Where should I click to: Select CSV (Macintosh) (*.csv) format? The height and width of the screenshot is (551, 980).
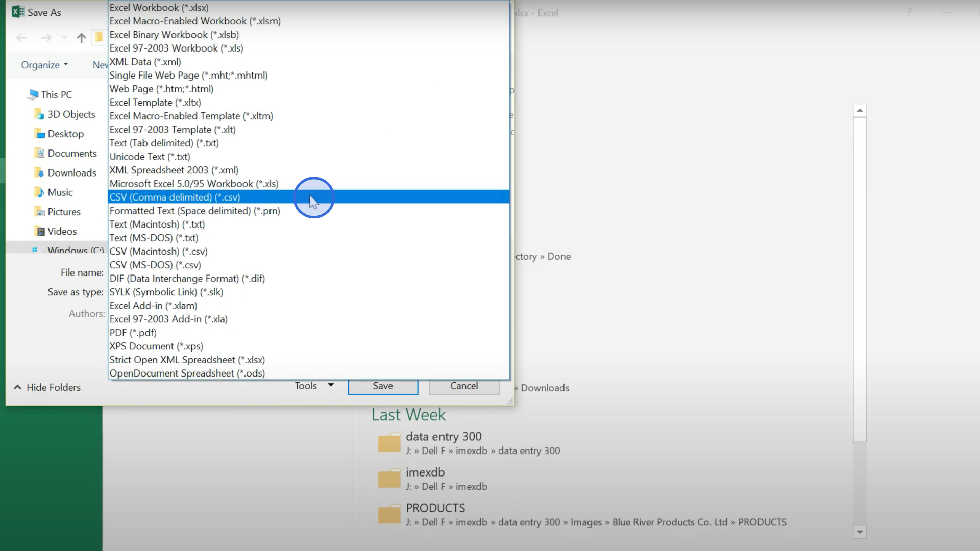click(309, 252)
